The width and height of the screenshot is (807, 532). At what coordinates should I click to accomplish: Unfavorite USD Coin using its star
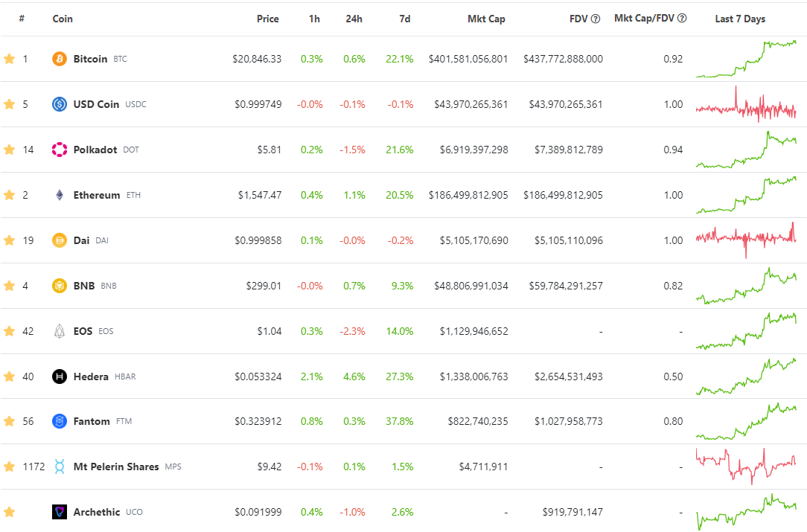[x=9, y=104]
